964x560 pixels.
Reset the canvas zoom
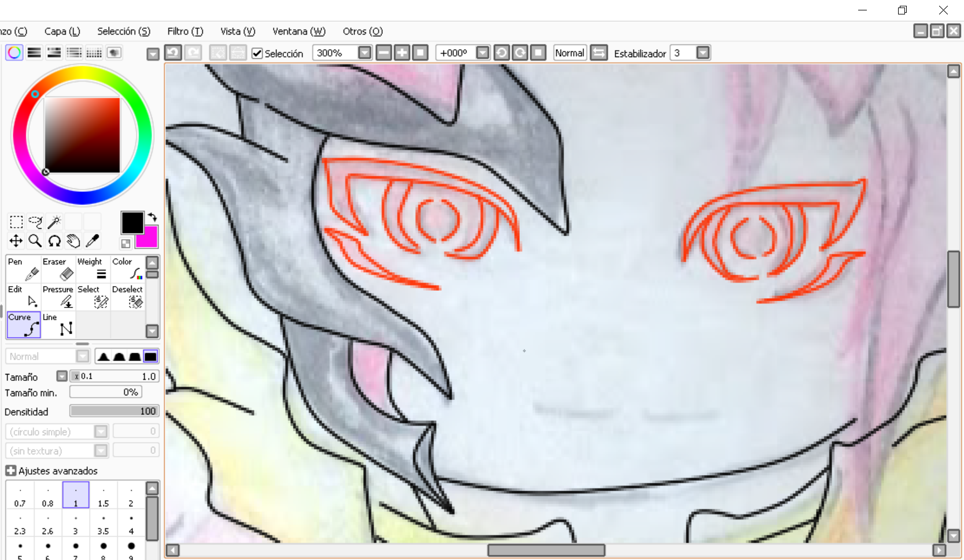click(x=420, y=53)
